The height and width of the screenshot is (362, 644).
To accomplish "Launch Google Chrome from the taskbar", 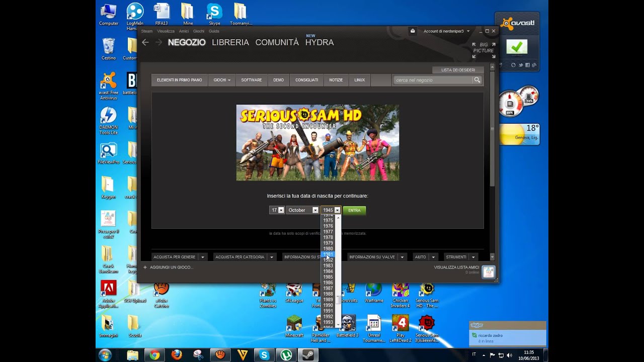I will click(154, 355).
